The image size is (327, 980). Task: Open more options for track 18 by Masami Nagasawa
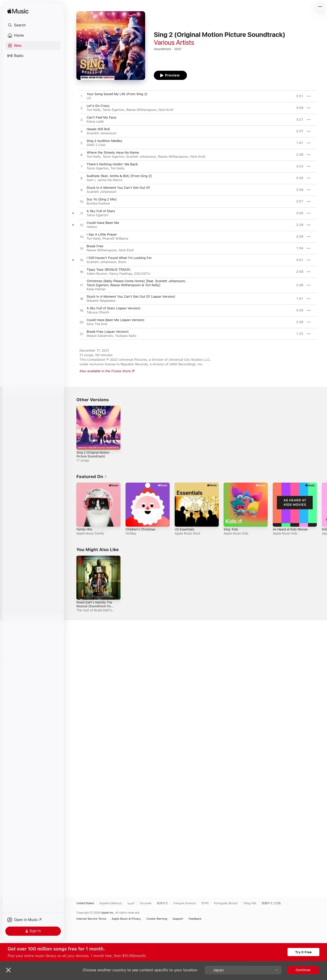click(x=309, y=299)
